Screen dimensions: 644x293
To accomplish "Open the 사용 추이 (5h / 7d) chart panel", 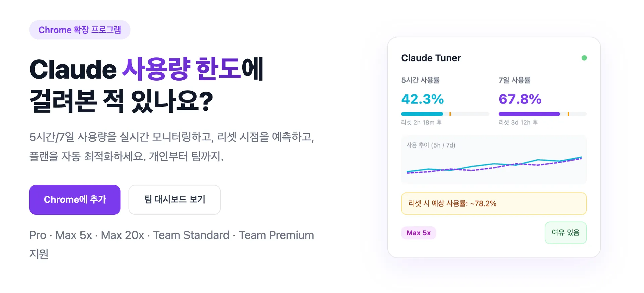I will 494,160.
